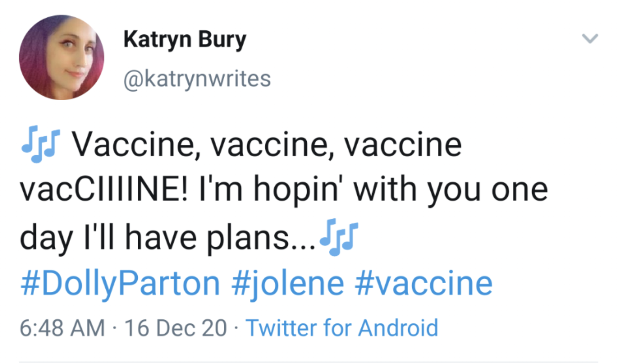Open the @katrynwrites handle link
The image size is (617, 364).
(x=197, y=79)
